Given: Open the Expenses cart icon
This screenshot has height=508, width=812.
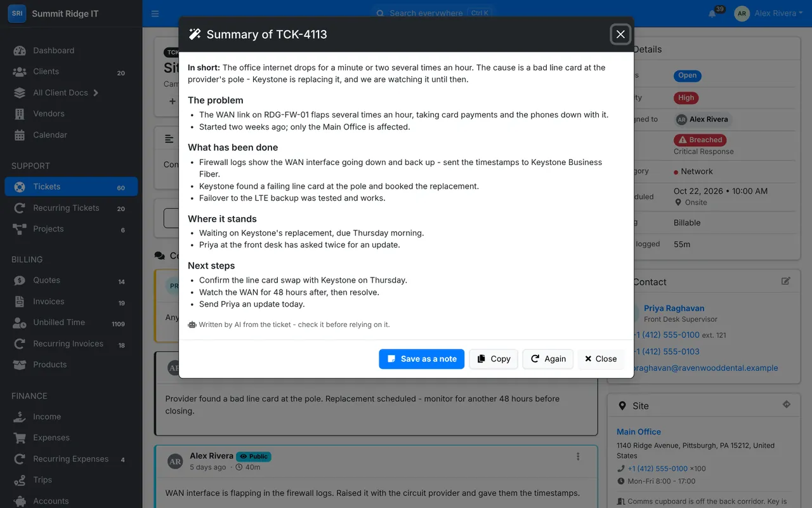Looking at the screenshot, I should [x=20, y=438].
